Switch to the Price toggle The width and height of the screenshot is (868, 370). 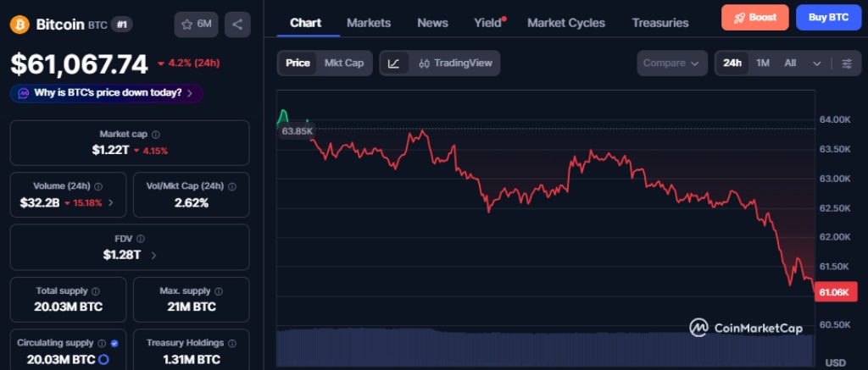pos(298,63)
